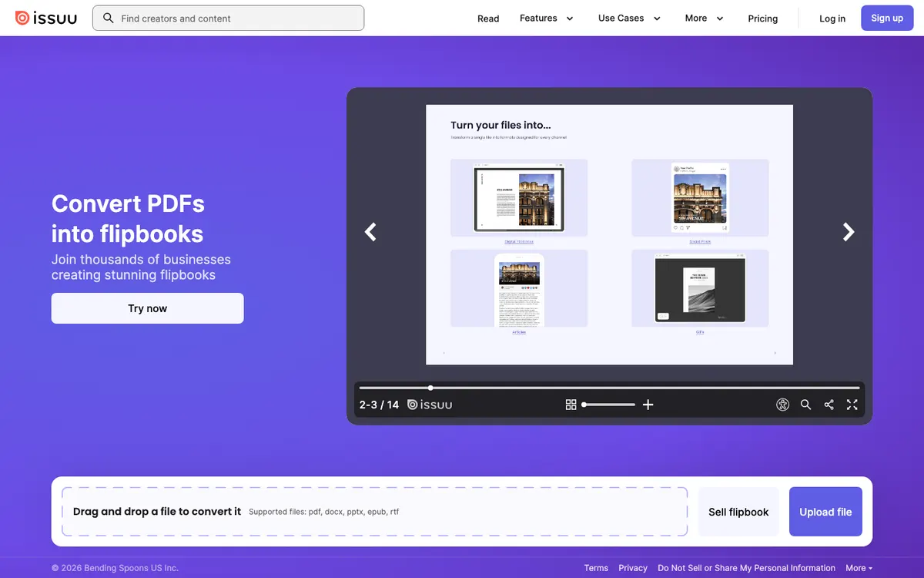This screenshot has width=924, height=578.
Task: Click the Sell flipbook button
Action: pos(738,512)
